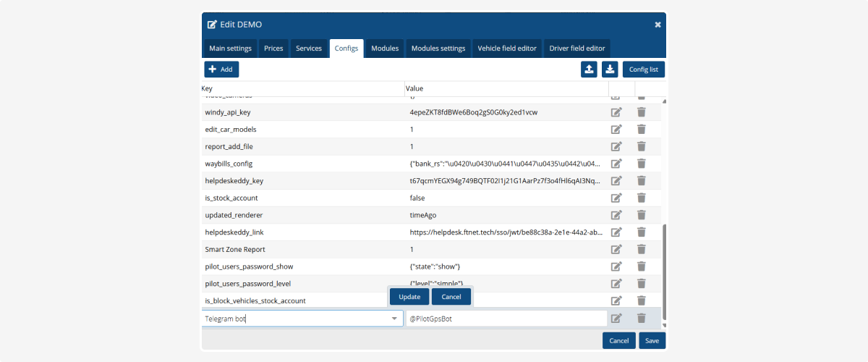Viewport: 868px width, 362px height.
Task: Click the value field containing @PilotGpsBot
Action: 506,319
